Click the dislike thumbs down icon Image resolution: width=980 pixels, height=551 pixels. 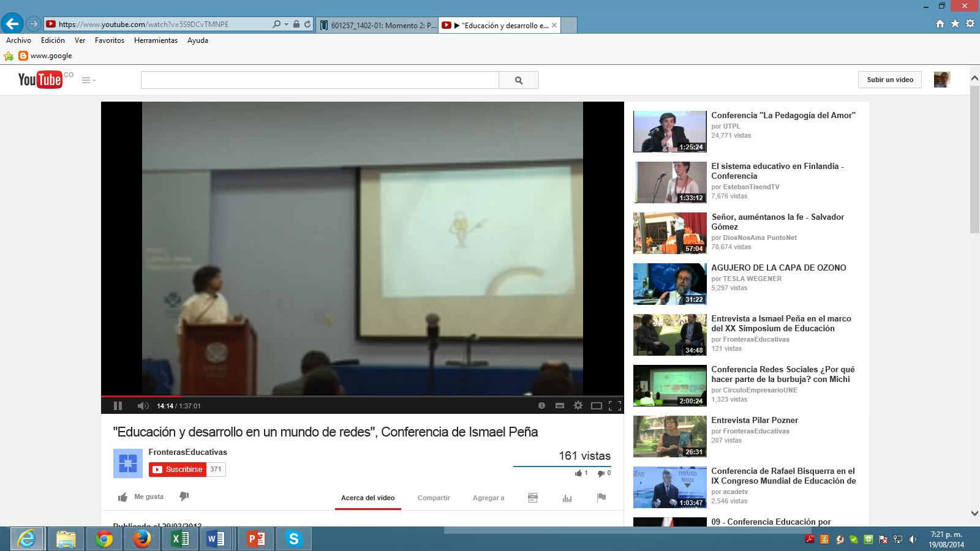pyautogui.click(x=184, y=497)
